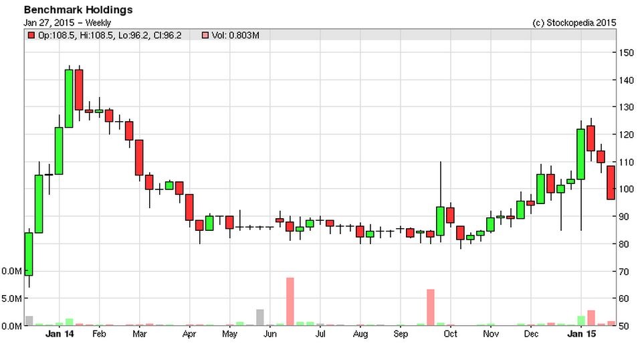
Task: Click the Oct month label
Action: [x=450, y=333]
